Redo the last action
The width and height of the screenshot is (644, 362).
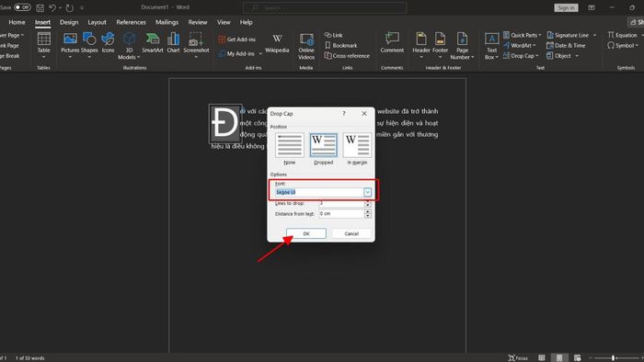(x=69, y=7)
